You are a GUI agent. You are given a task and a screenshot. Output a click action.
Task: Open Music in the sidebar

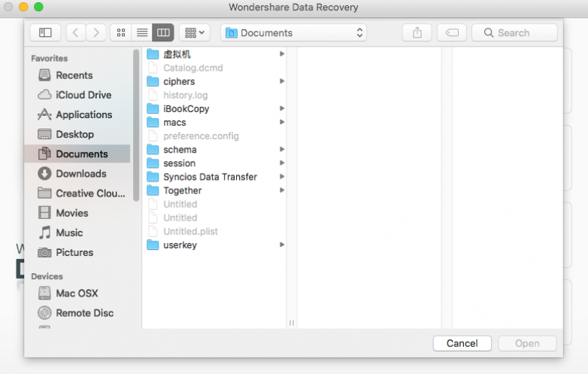(x=79, y=233)
